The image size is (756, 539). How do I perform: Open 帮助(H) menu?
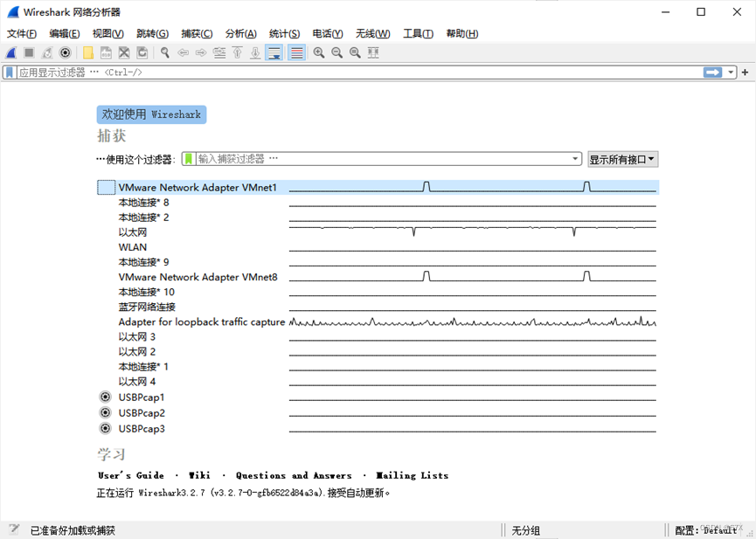[x=461, y=33]
